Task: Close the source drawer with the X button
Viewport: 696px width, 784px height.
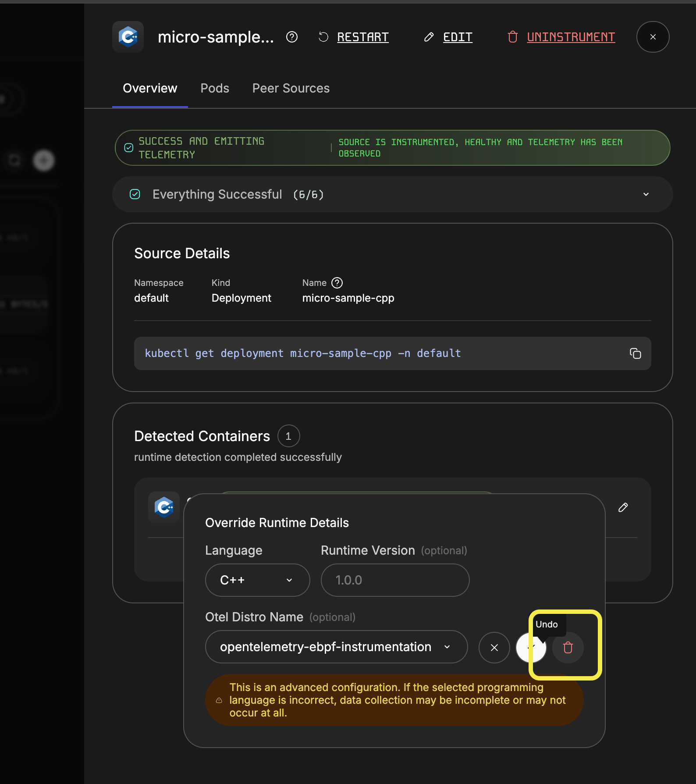Action: (653, 37)
